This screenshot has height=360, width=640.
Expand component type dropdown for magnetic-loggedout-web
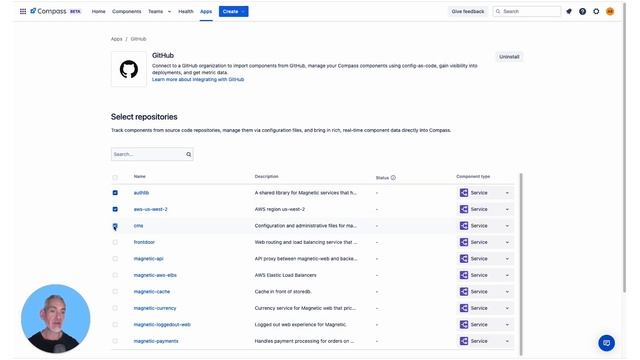tap(507, 324)
